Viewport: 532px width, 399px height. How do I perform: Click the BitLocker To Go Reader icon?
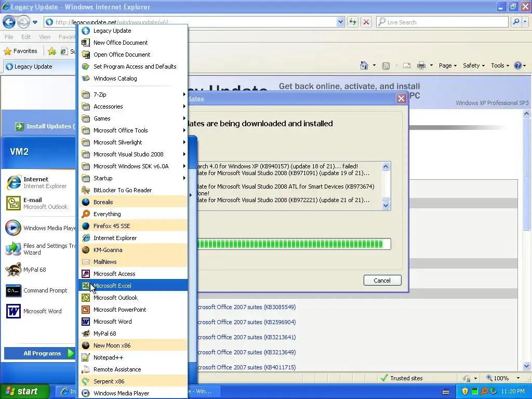click(x=86, y=190)
